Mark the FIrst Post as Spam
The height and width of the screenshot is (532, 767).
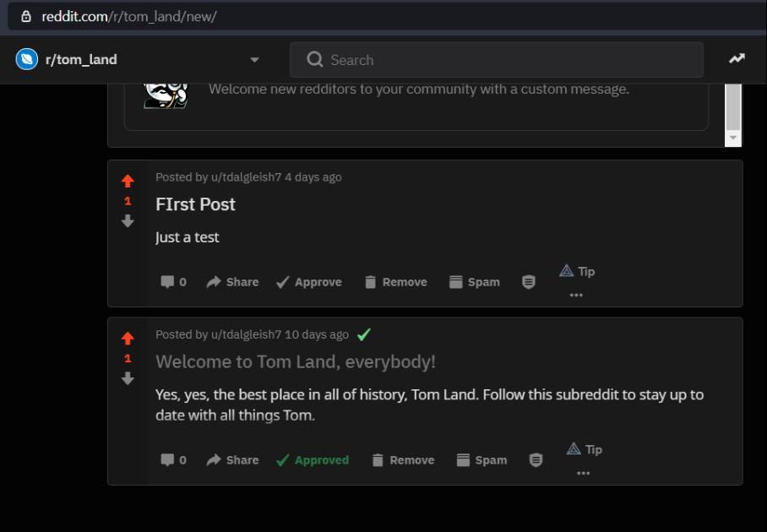coord(475,282)
